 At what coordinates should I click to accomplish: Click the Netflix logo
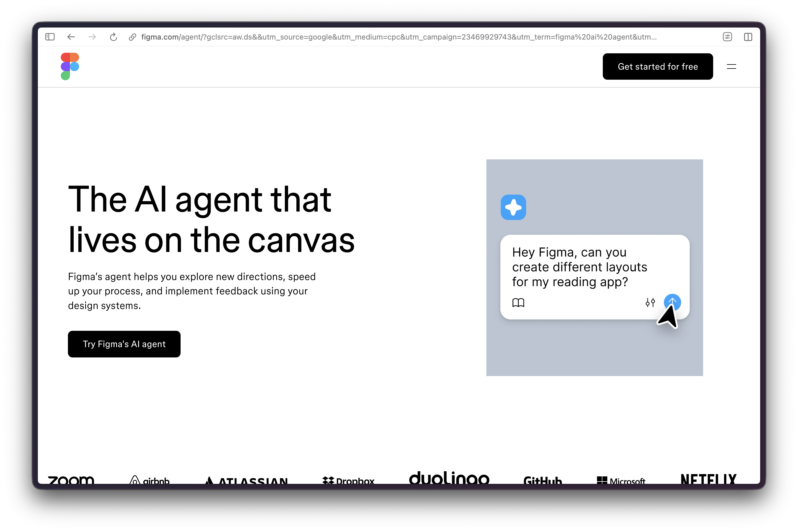[709, 479]
